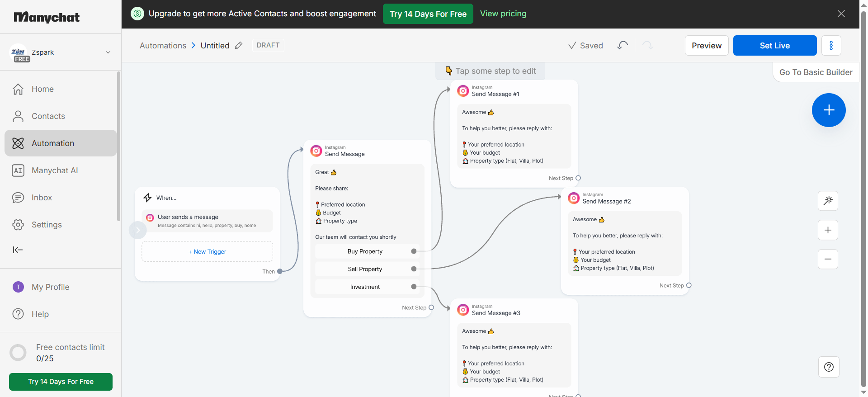Select the Buy Property button
Image resolution: width=868 pixels, height=397 pixels.
(365, 251)
